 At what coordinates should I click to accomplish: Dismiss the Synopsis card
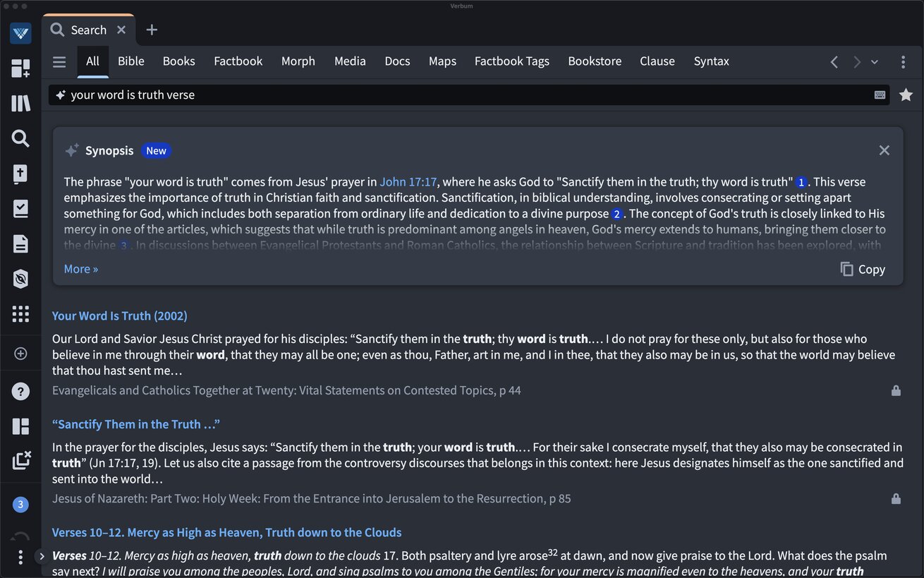coord(884,150)
